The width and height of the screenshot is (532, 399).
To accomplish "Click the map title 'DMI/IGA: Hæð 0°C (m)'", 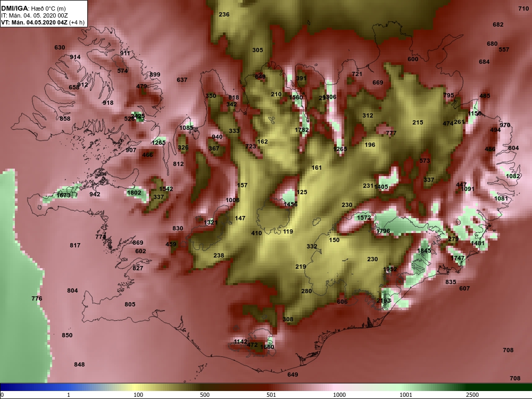I will 33,8.
